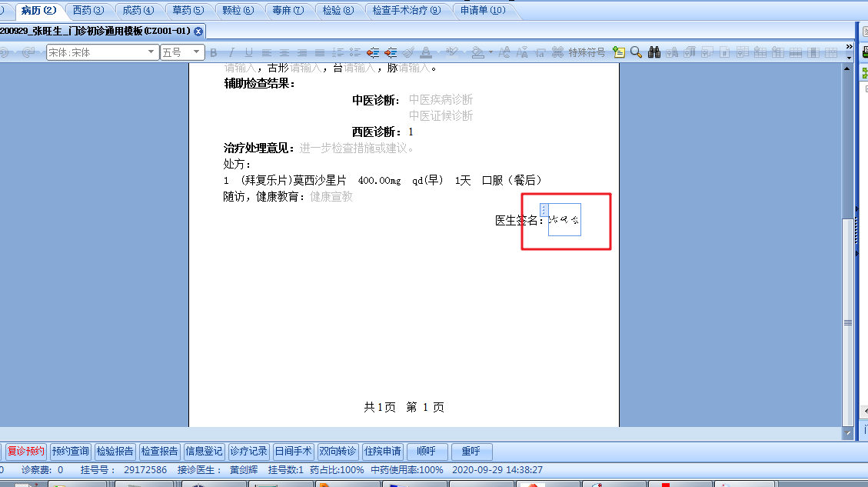Click 接诊医生 黄剑辉 in status bar
868x487 pixels.
click(x=218, y=470)
